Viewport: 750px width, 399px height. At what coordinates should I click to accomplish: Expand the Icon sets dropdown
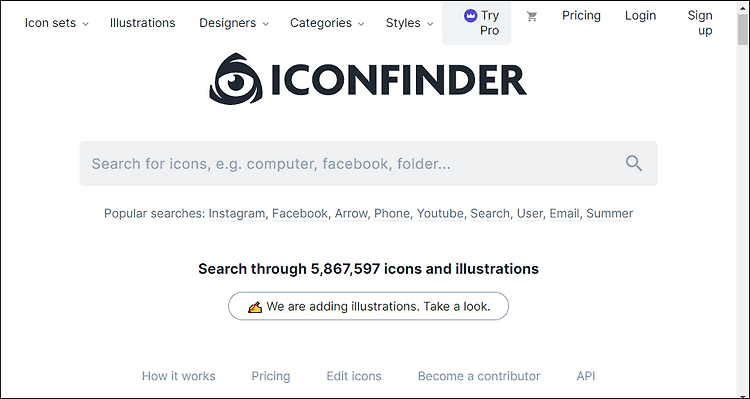tap(56, 23)
